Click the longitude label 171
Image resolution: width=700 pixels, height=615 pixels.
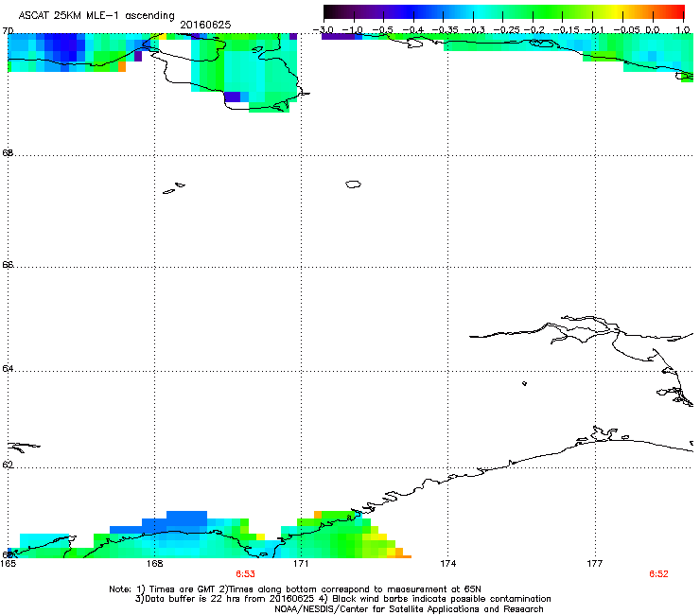pos(301,564)
